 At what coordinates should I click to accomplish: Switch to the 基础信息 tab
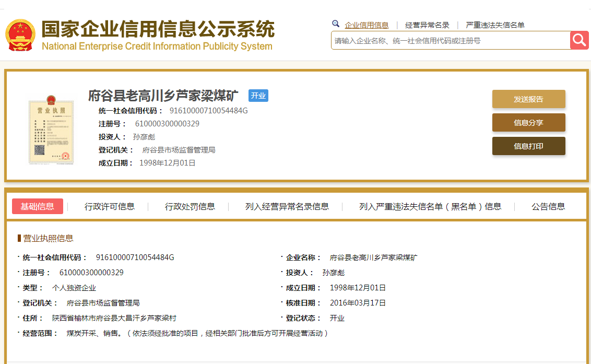coord(37,206)
